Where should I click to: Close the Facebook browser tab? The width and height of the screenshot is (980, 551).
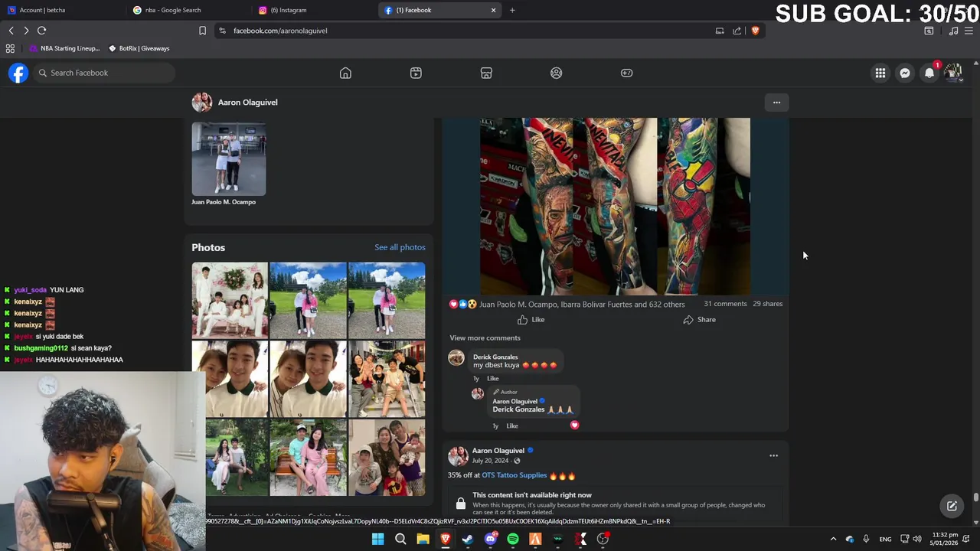pyautogui.click(x=493, y=10)
